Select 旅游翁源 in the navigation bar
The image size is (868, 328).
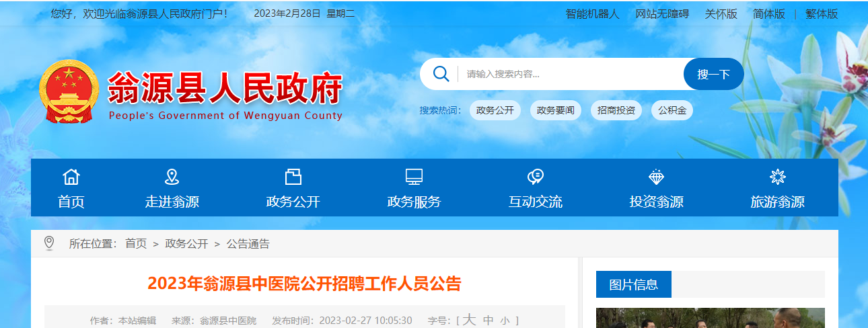(x=778, y=202)
